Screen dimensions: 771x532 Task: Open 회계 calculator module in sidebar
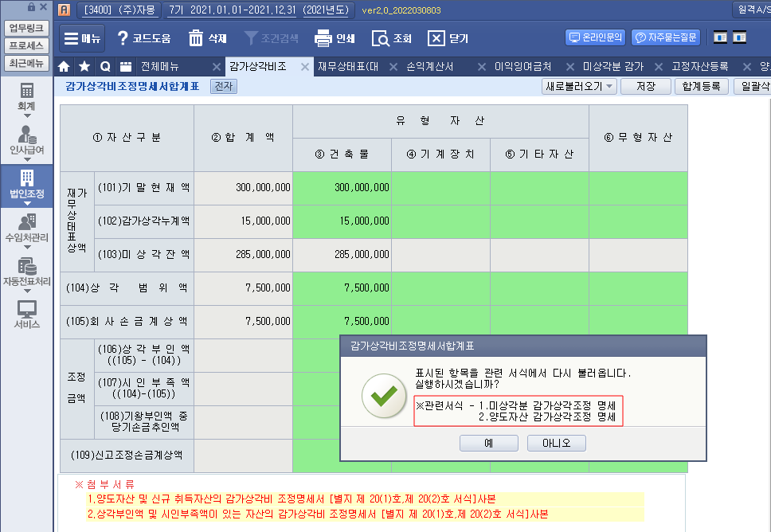coord(27,96)
